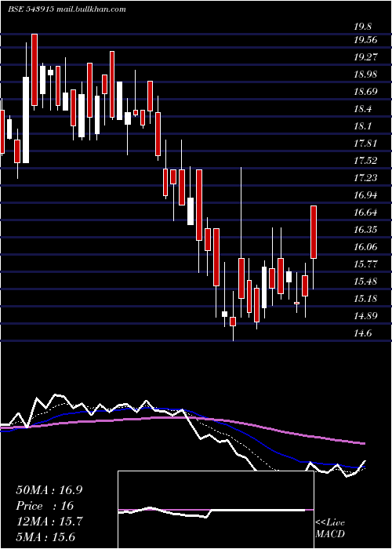Click the 17.23 price axis label
The image size is (392, 549).
pyautogui.click(x=366, y=178)
